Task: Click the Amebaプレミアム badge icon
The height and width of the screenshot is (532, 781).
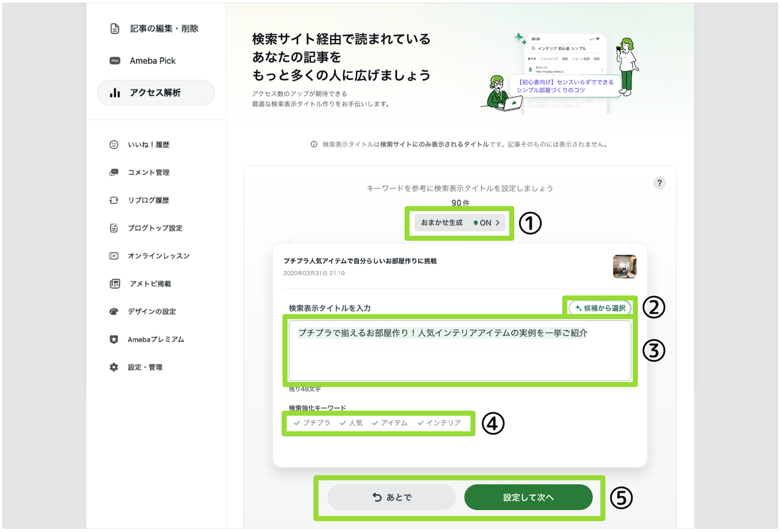Action: (114, 339)
